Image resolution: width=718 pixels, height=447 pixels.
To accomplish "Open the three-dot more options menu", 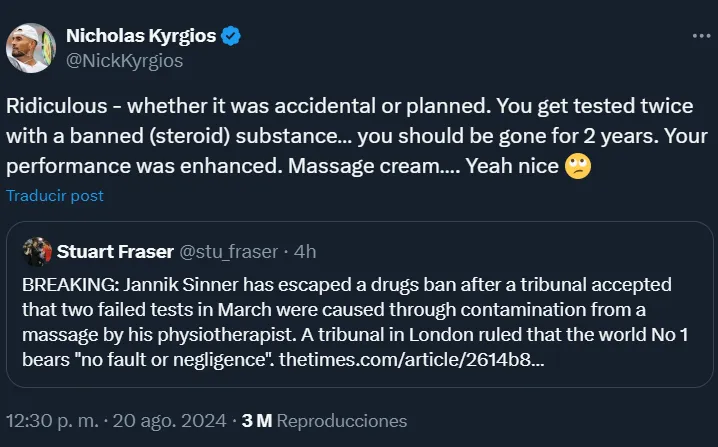I will click(x=702, y=36).
